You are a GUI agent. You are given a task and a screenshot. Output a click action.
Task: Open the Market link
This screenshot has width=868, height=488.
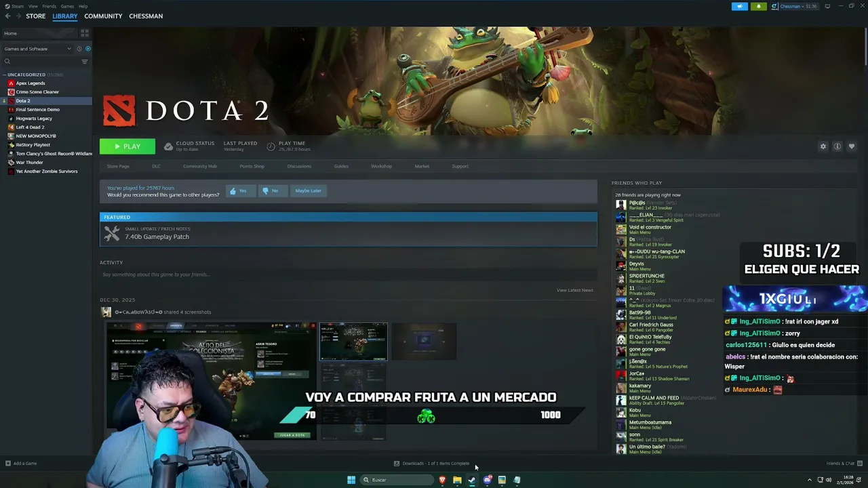[x=422, y=166]
